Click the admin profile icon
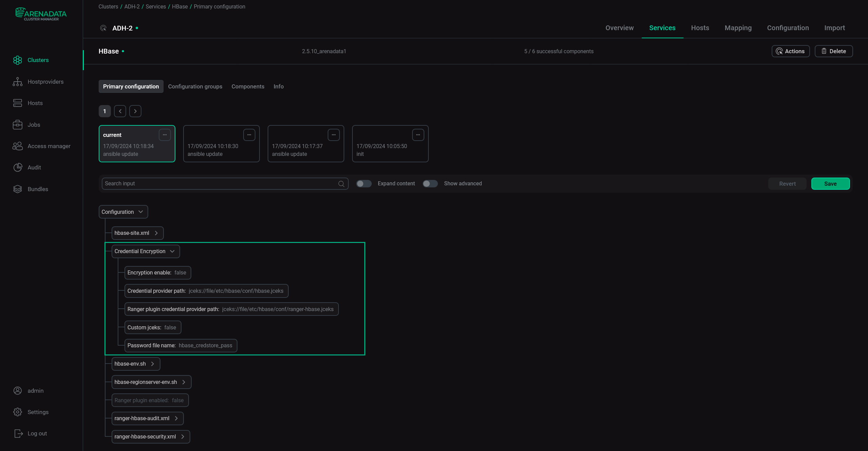 pos(18,391)
